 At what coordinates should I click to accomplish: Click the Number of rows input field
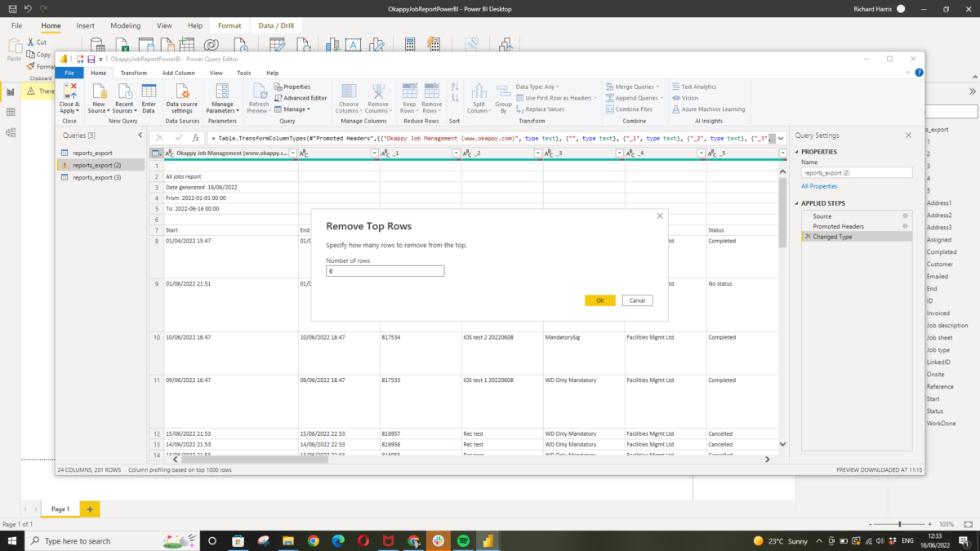tap(385, 270)
